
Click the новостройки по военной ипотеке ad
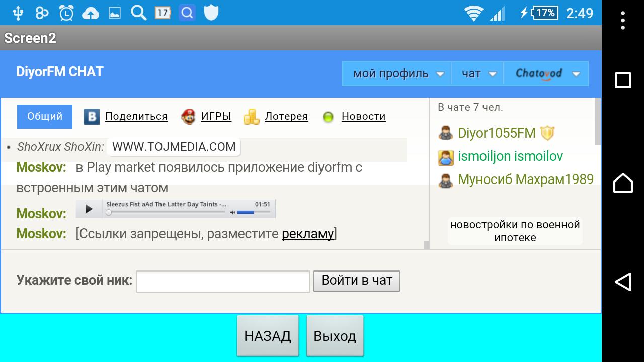(515, 231)
